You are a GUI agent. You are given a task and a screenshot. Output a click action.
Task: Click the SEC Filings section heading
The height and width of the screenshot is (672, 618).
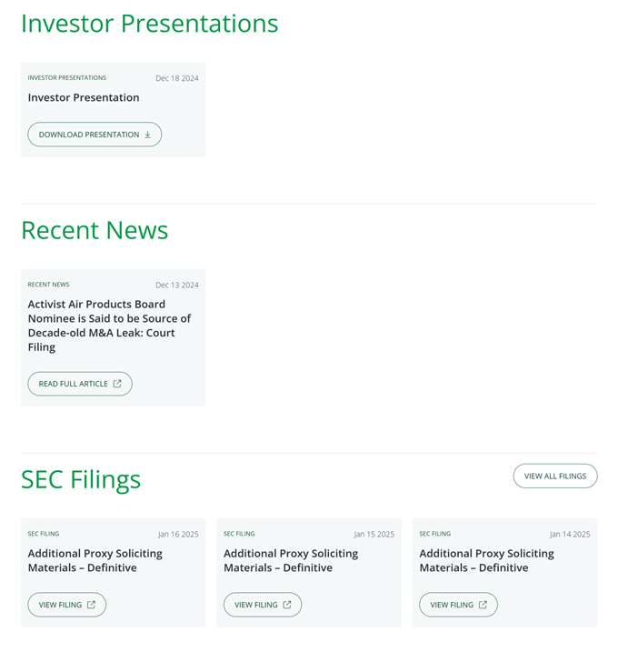click(81, 479)
